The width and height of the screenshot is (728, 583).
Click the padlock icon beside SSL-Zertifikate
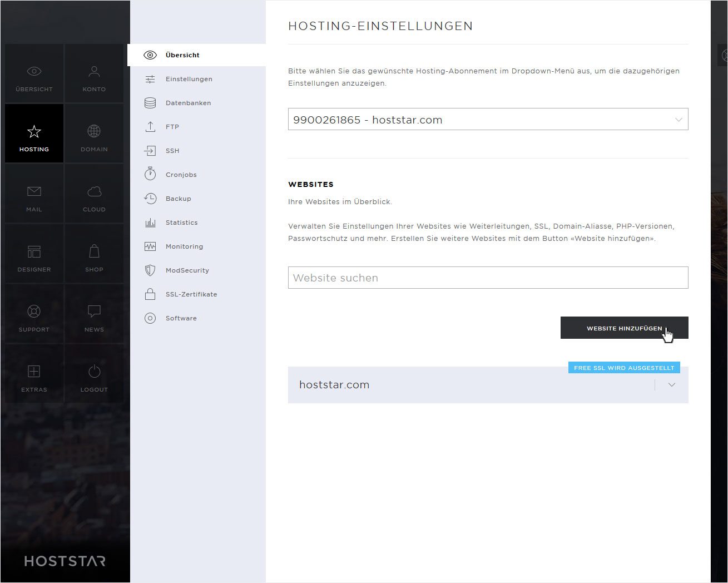(150, 294)
